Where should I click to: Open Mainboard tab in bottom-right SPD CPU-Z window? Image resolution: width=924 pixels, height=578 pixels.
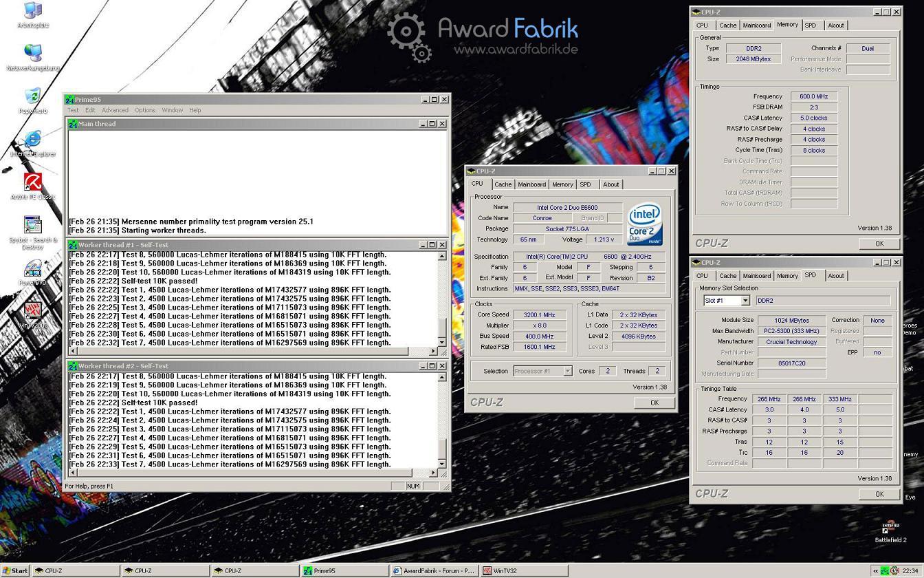click(x=756, y=276)
